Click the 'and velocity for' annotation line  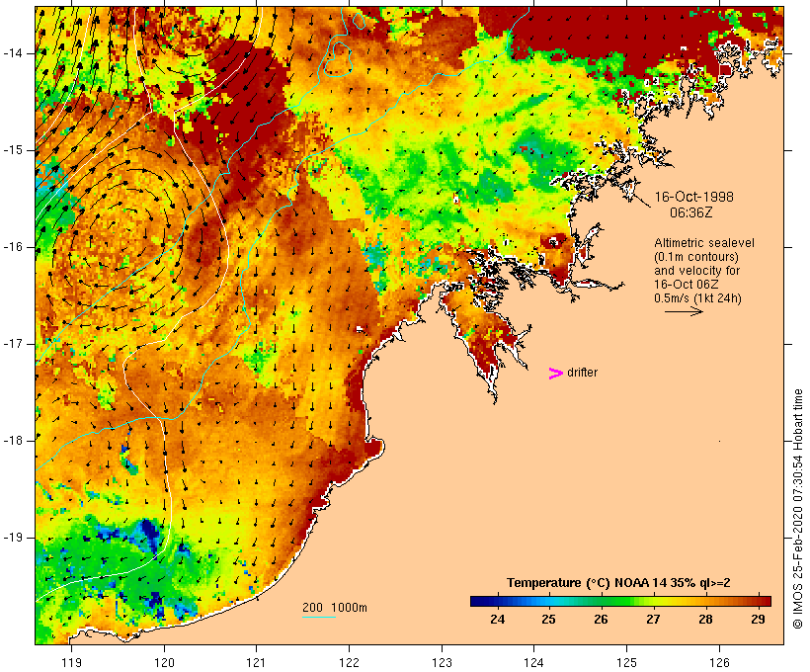click(696, 271)
